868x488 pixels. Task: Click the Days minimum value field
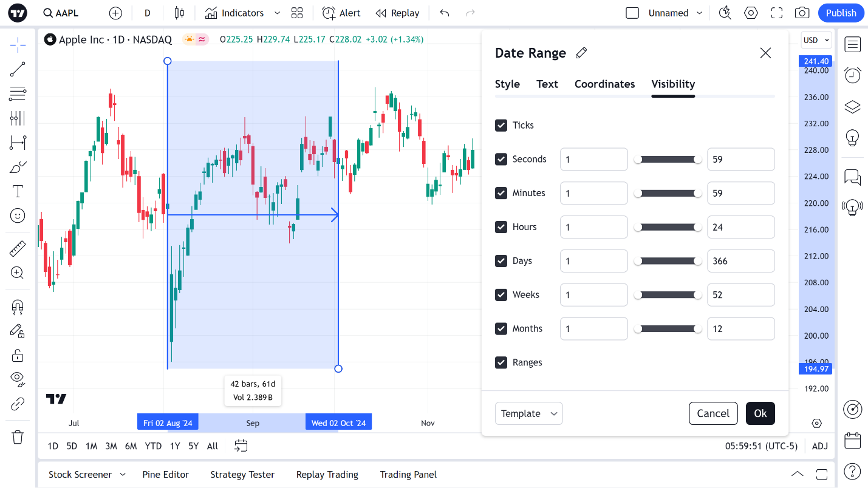(x=593, y=261)
